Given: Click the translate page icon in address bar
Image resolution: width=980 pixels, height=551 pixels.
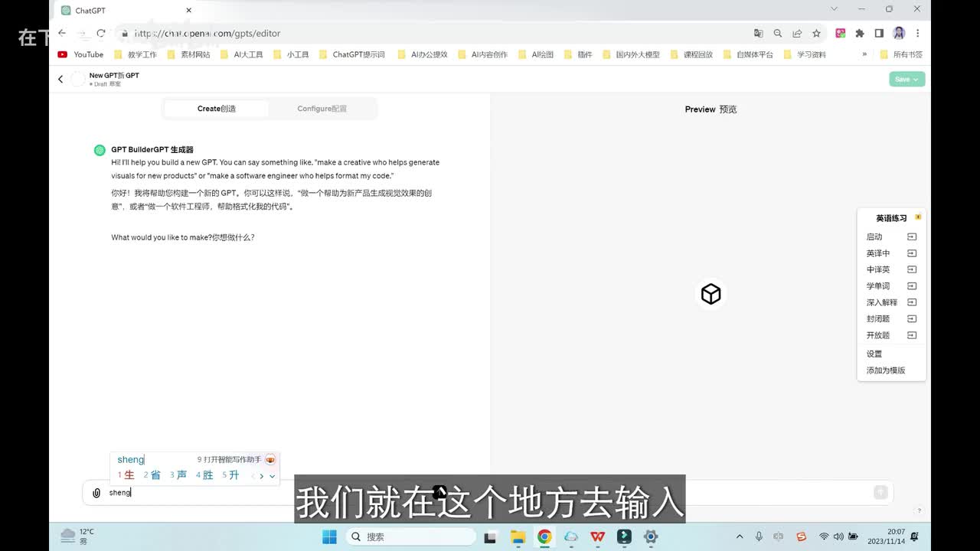Looking at the screenshot, I should [758, 33].
